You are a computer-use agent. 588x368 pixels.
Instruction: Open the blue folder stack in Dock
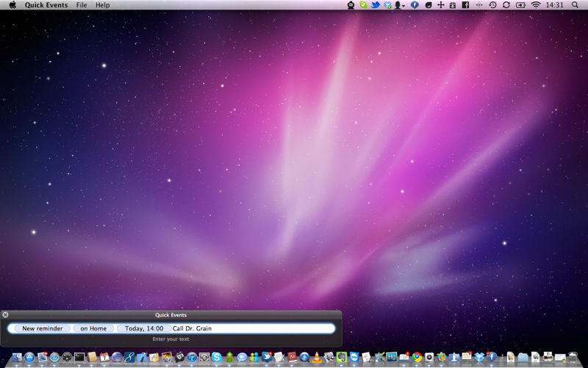[x=523, y=358]
